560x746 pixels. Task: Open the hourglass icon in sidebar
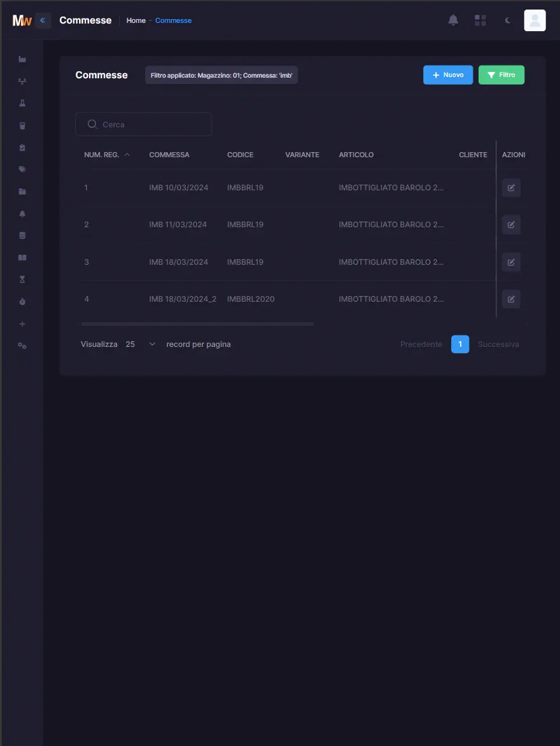[x=22, y=279]
